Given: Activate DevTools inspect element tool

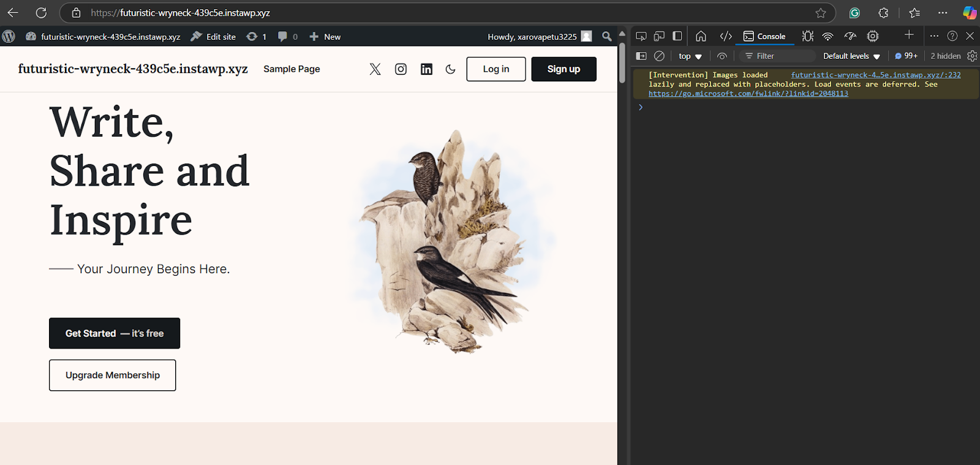Looking at the screenshot, I should click(641, 36).
